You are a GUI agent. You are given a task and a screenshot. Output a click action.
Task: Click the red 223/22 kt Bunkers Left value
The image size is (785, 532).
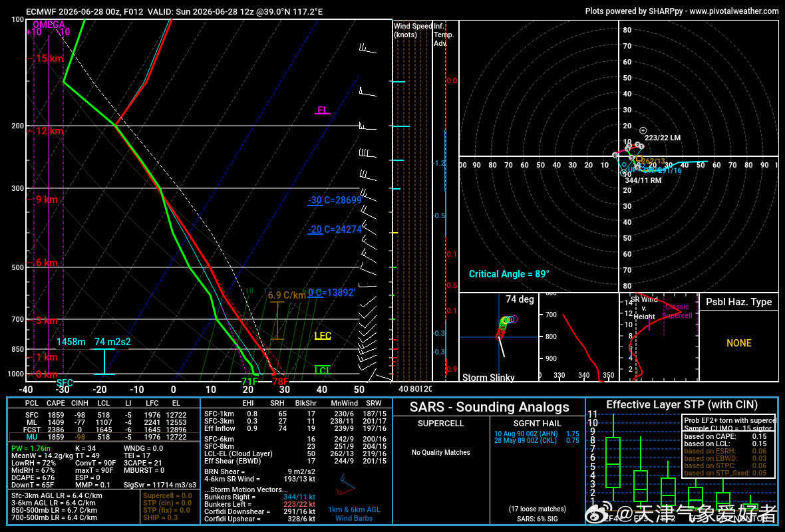tap(299, 504)
